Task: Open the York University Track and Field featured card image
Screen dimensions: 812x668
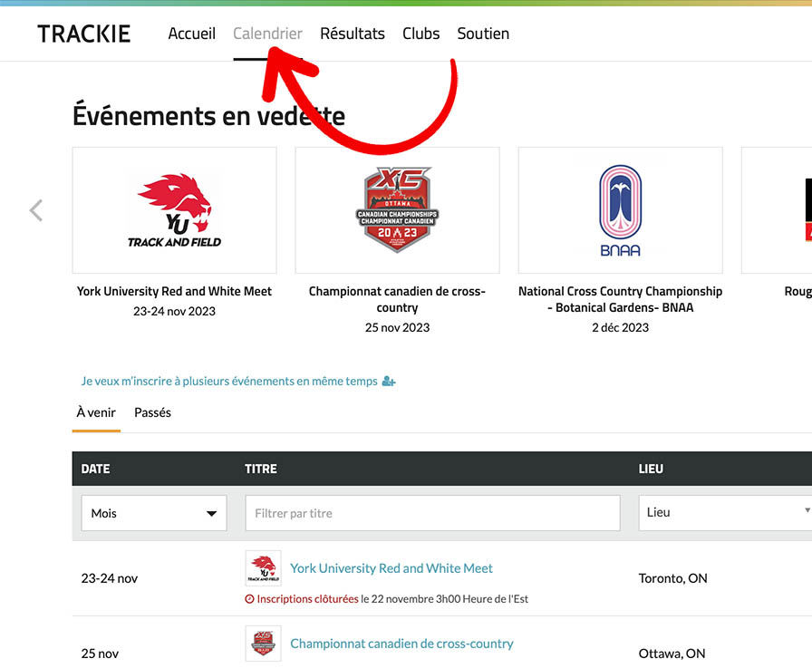Action: 174,210
